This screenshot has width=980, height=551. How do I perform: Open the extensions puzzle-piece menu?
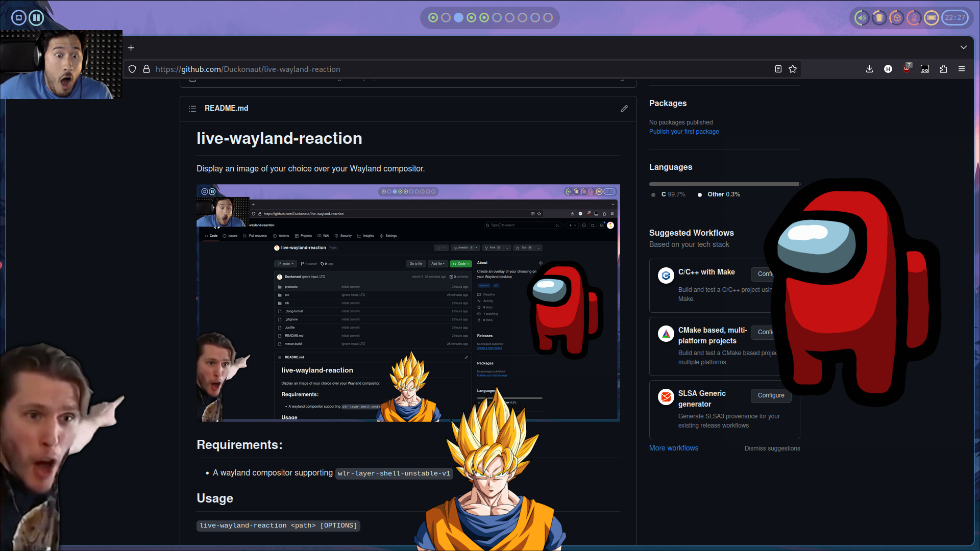click(x=943, y=69)
